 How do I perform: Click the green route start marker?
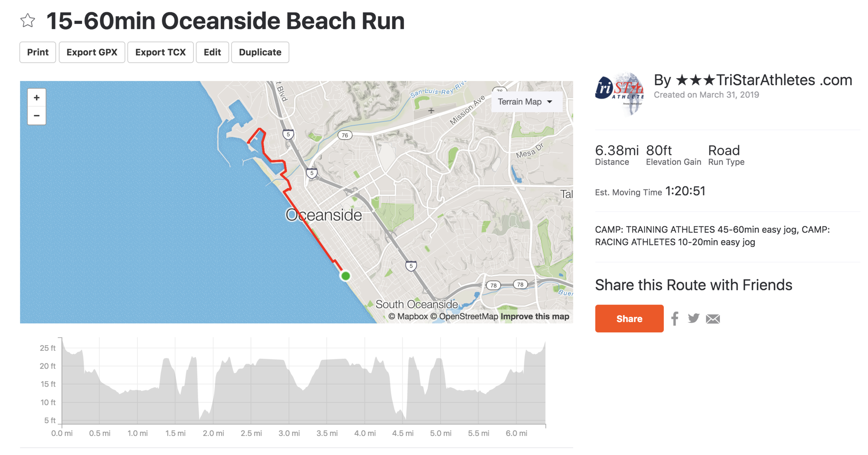345,276
